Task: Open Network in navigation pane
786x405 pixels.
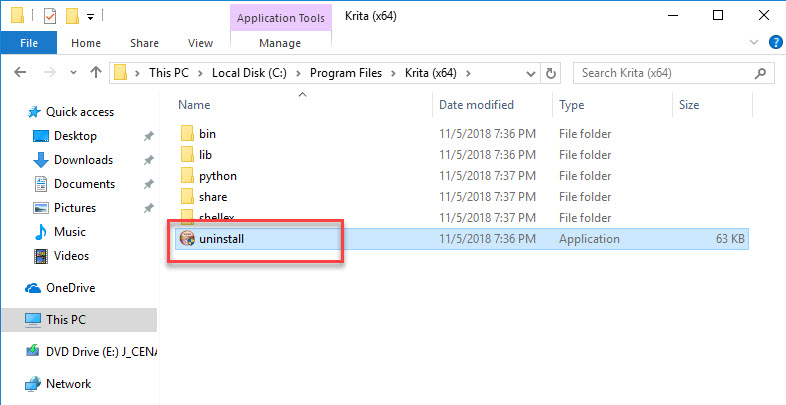Action: [68, 384]
